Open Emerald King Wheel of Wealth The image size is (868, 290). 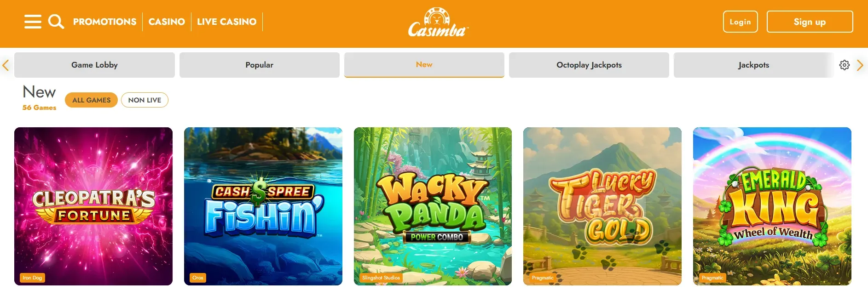pyautogui.click(x=772, y=206)
